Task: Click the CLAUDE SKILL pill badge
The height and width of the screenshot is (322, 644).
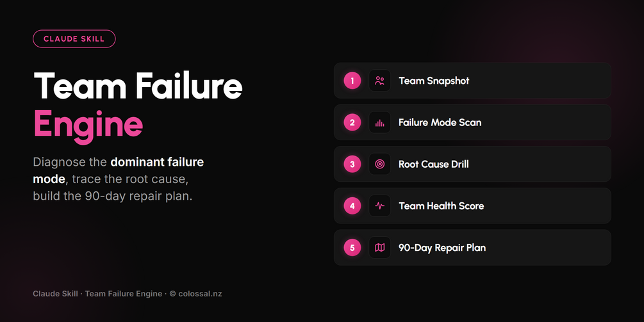Action: point(74,39)
